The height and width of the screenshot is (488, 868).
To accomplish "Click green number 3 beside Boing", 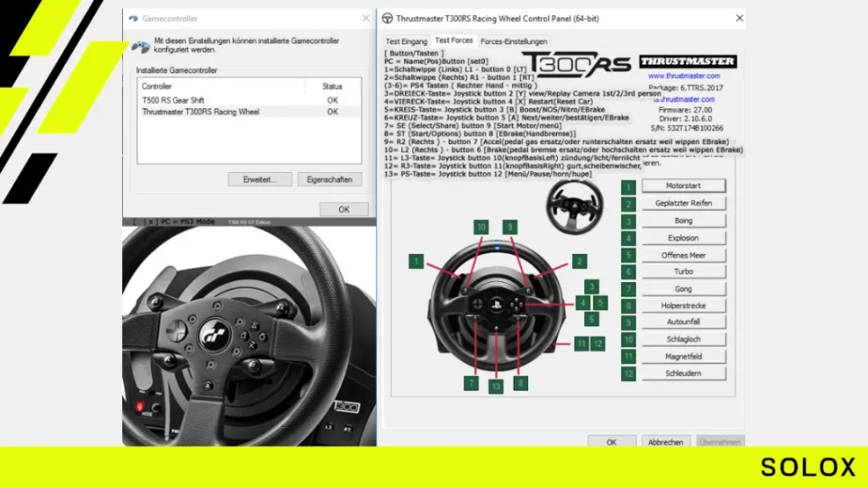I will point(628,221).
